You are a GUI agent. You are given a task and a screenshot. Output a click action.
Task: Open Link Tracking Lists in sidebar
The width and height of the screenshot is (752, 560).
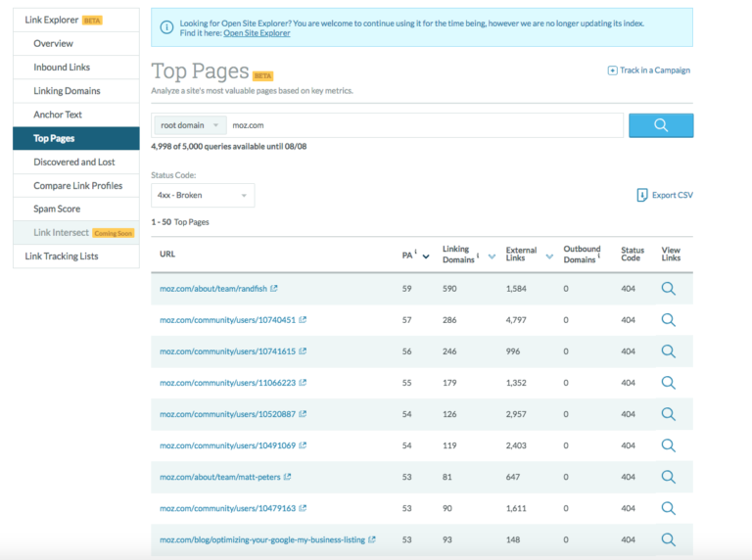[x=76, y=257]
